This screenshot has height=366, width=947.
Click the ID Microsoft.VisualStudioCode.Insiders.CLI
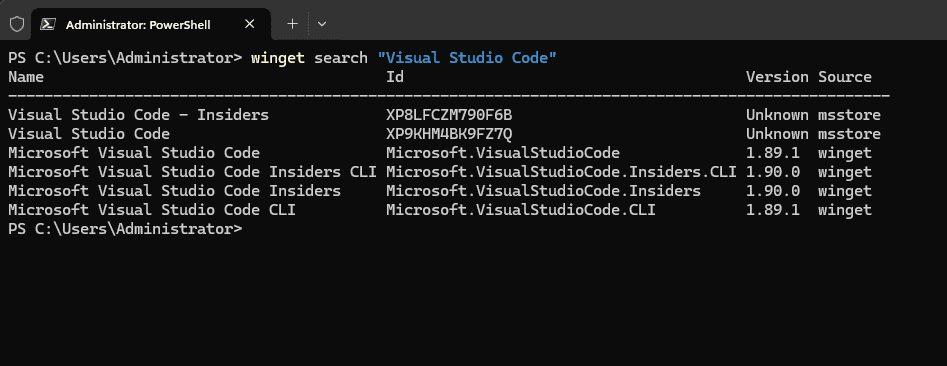[x=561, y=172]
